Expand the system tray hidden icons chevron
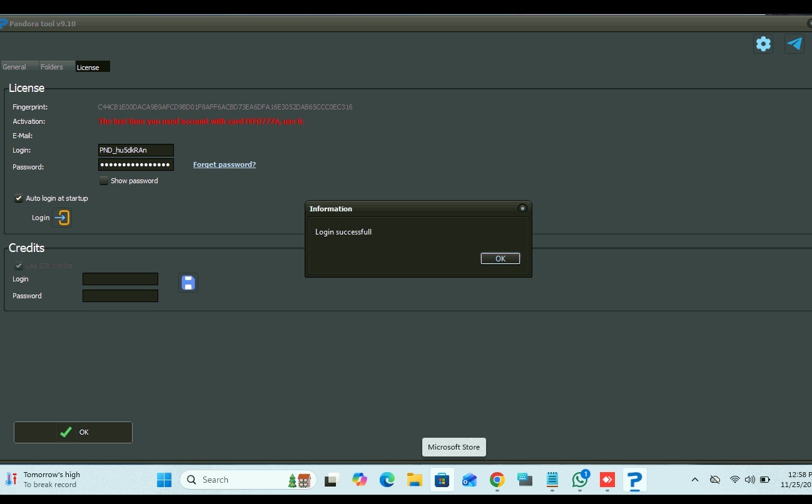812x504 pixels. pos(694,480)
